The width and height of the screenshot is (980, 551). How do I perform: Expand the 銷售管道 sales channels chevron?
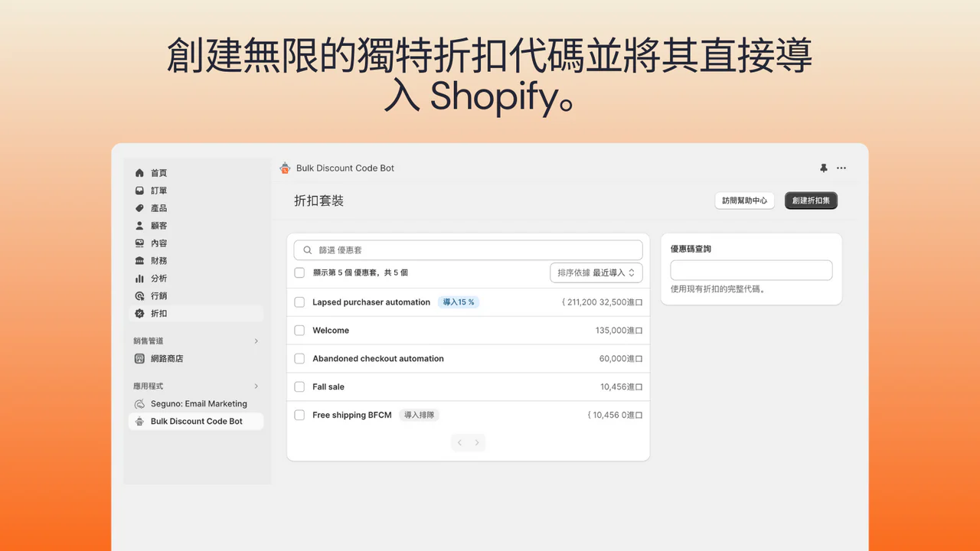pos(256,341)
